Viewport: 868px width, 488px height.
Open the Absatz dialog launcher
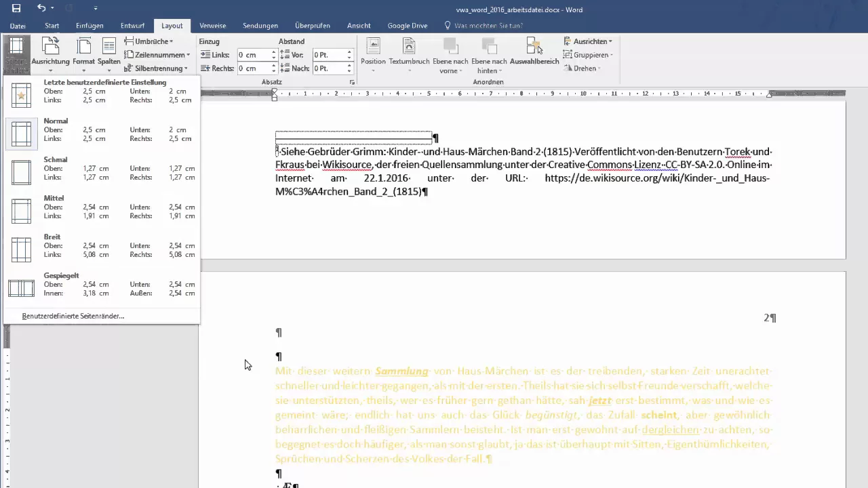pos(352,82)
